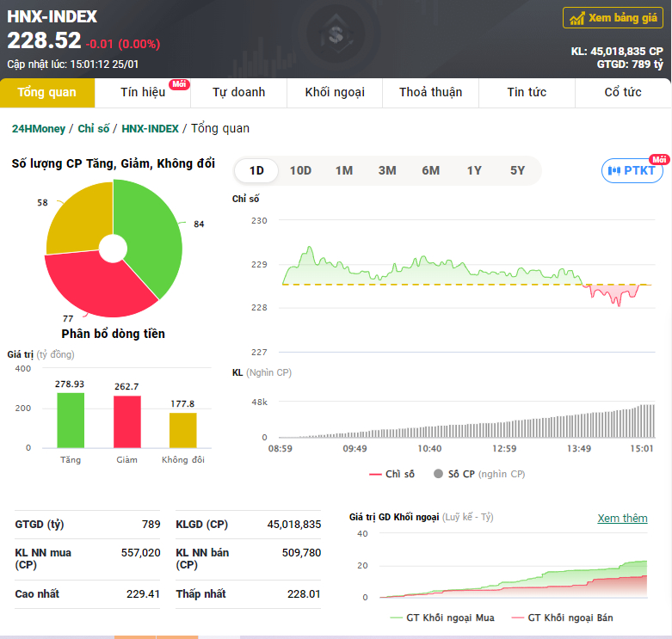Toggle GT Khối ngoại Bán legend series

pyautogui.click(x=562, y=617)
